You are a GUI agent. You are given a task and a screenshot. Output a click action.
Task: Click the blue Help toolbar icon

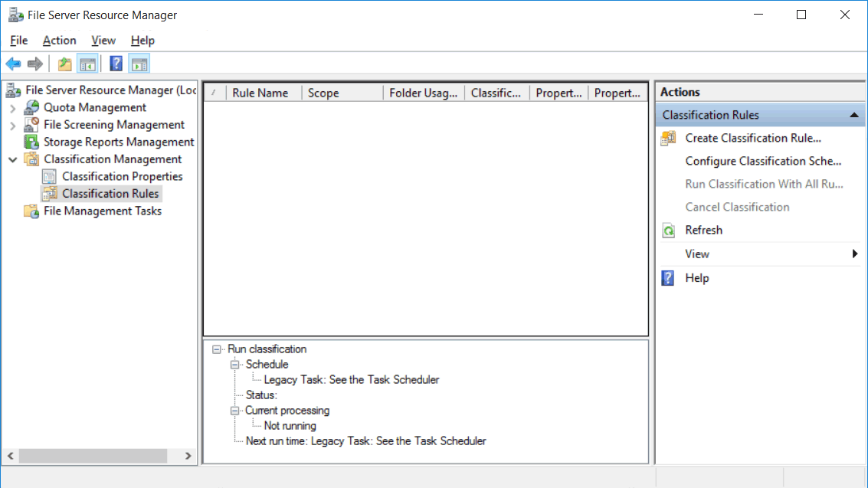pos(116,64)
